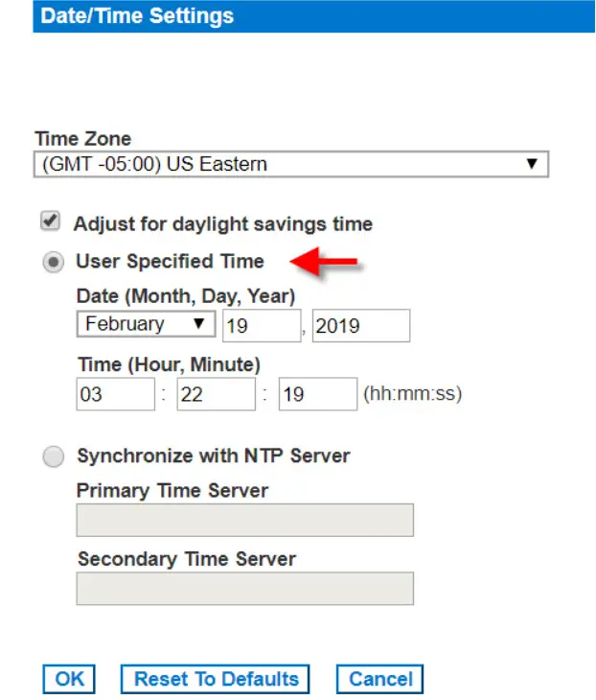Screen dimensions: 596x700
Task: Cancel the date/time changes
Action: (379, 679)
